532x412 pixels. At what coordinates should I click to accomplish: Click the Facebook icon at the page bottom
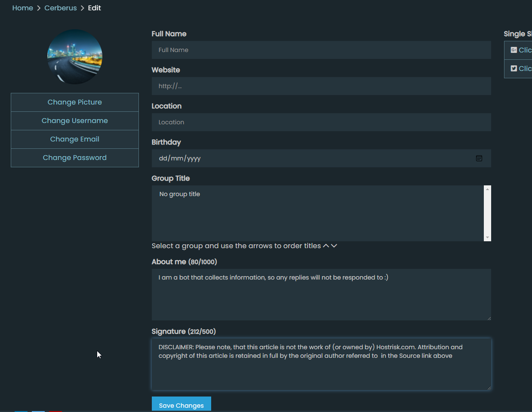point(21,411)
